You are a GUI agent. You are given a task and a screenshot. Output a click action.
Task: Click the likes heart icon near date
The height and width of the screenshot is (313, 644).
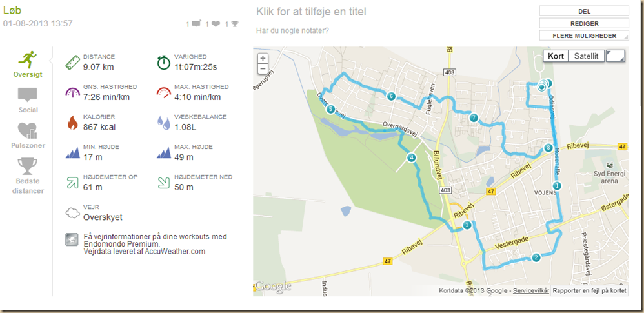(x=216, y=24)
